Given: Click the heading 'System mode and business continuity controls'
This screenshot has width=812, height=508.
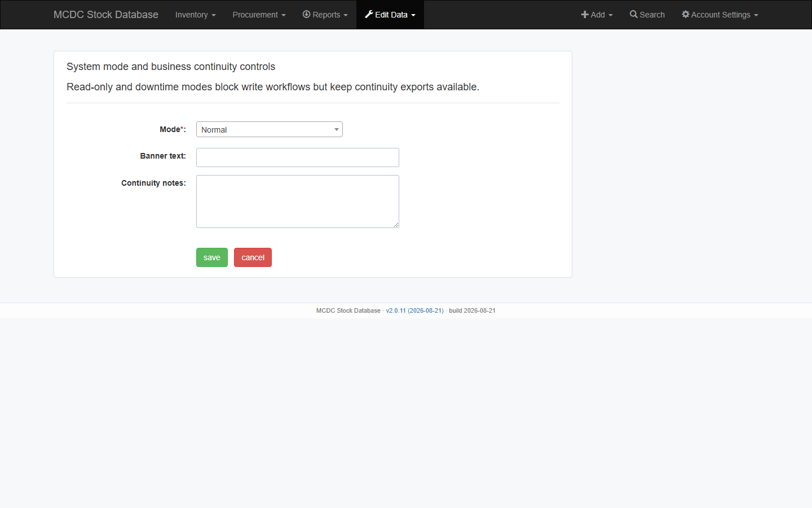Looking at the screenshot, I should coord(171,67).
